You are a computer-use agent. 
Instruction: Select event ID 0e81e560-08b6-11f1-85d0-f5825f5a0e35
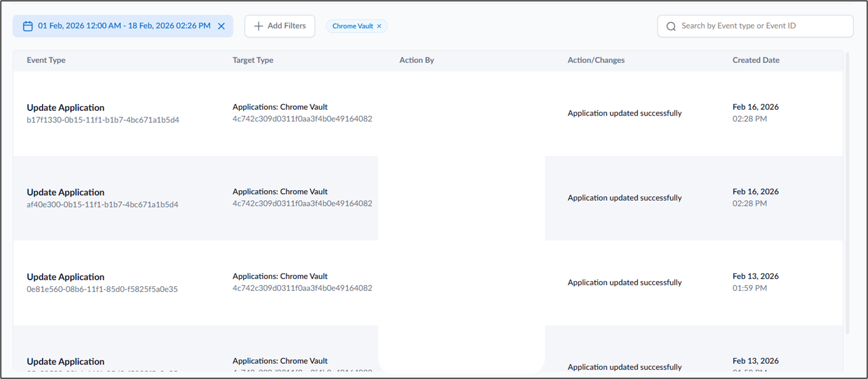pos(102,290)
